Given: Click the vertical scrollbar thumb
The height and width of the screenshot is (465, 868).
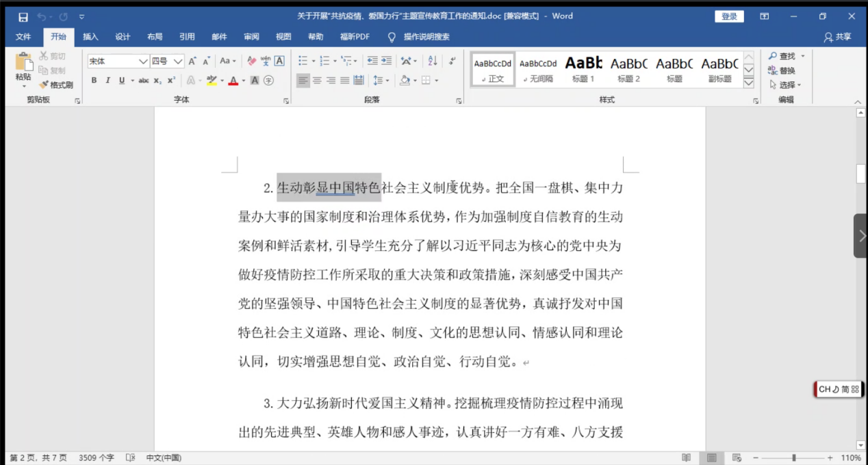Looking at the screenshot, I should click(x=861, y=174).
